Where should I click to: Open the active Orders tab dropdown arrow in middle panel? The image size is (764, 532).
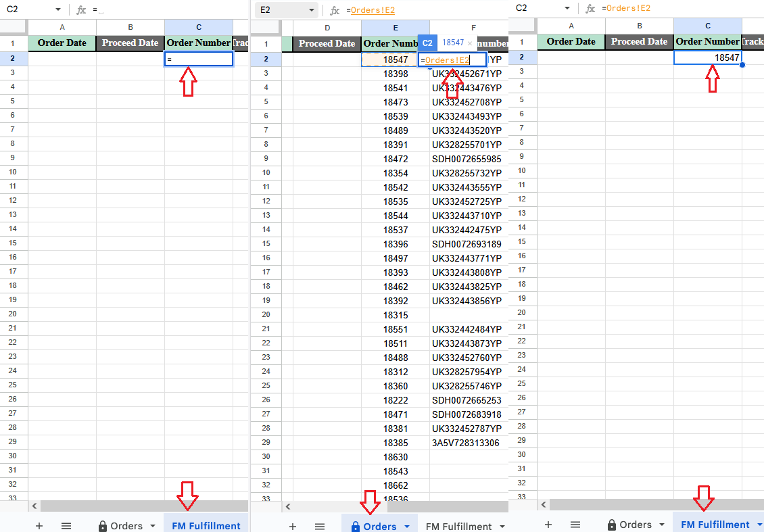(x=407, y=527)
